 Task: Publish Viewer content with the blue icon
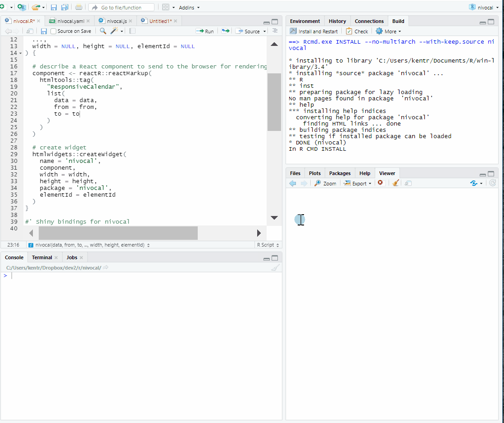[473, 183]
